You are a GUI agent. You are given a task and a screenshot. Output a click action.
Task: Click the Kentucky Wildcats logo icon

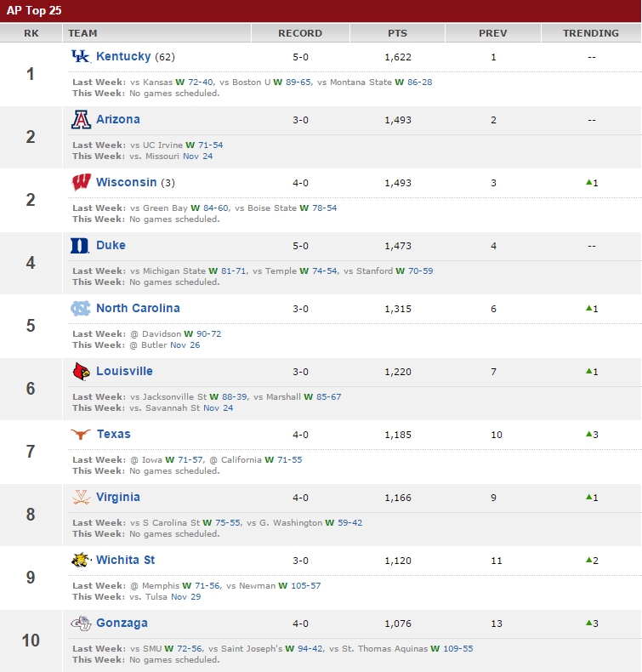(80, 56)
